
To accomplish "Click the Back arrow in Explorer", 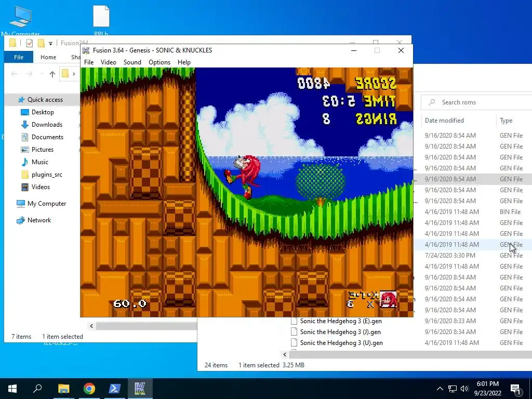I will pyautogui.click(x=14, y=74).
